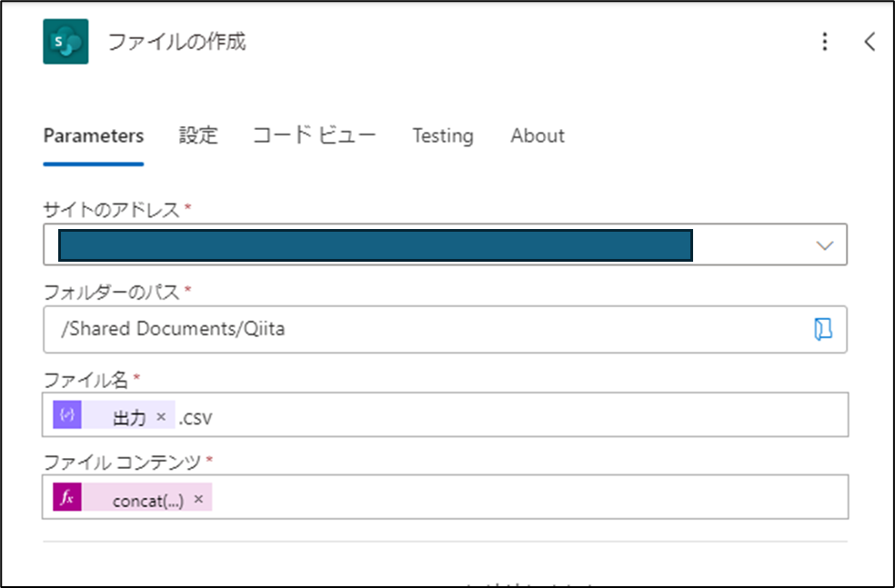Open the site address combo box
This screenshot has height=588, width=895.
(x=445, y=244)
